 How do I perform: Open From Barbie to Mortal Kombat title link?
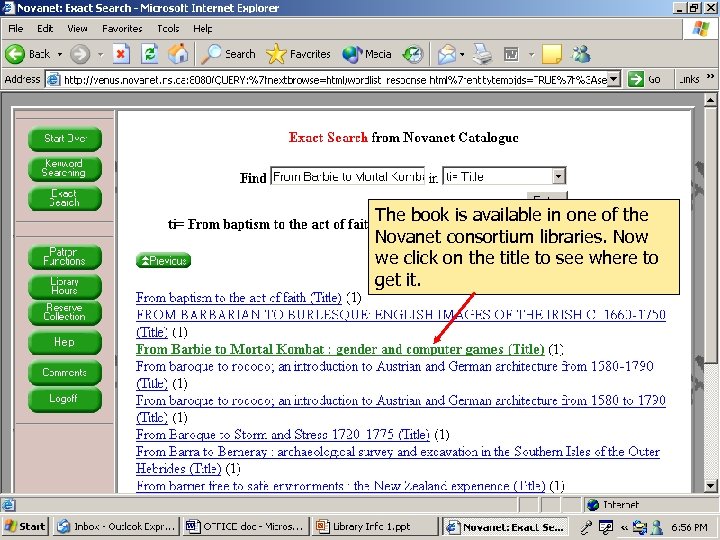point(340,349)
